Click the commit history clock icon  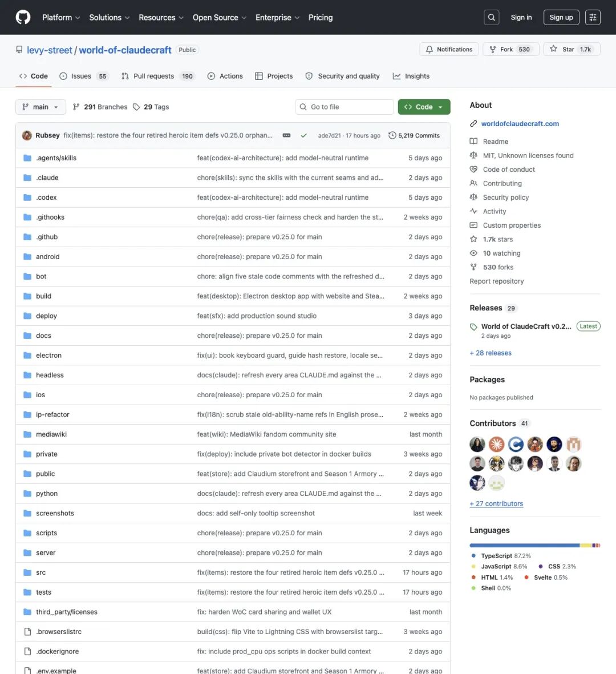tap(392, 135)
